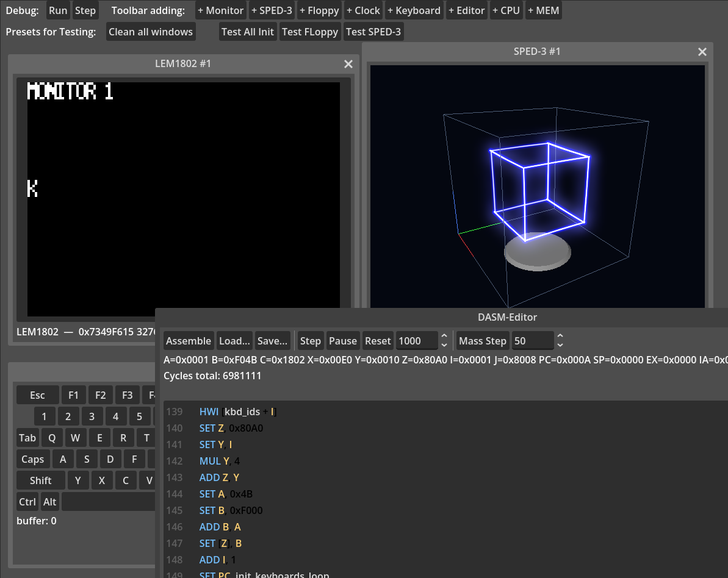
Task: Add the CPU window
Action: pyautogui.click(x=506, y=10)
